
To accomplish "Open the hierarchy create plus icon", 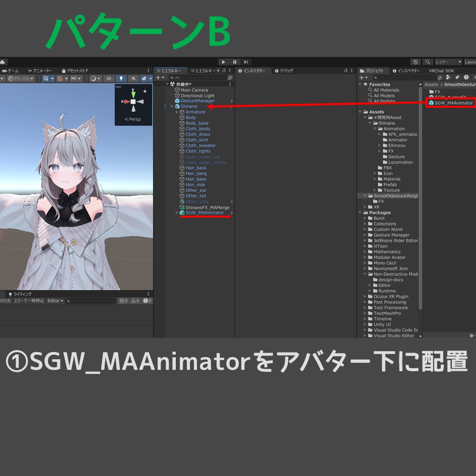I will (x=159, y=78).
